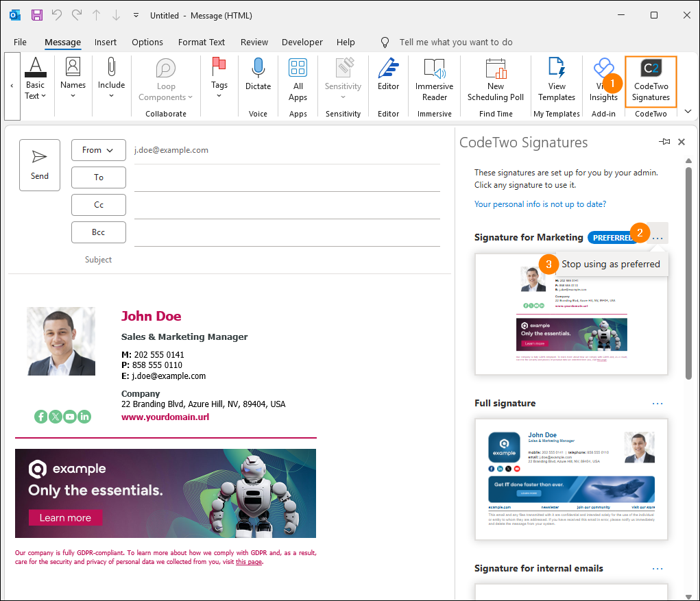The width and height of the screenshot is (700, 601).
Task: Insert the Full signature thumbnail
Action: coord(571,480)
